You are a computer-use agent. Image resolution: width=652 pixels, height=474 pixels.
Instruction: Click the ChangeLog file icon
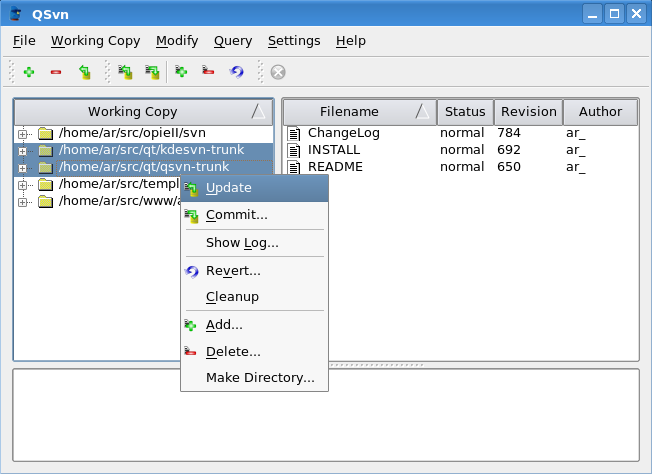click(x=294, y=133)
